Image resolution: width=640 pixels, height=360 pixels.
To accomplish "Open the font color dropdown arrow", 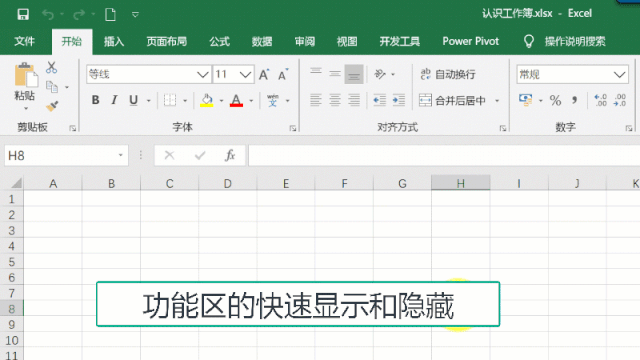I will click(x=251, y=100).
